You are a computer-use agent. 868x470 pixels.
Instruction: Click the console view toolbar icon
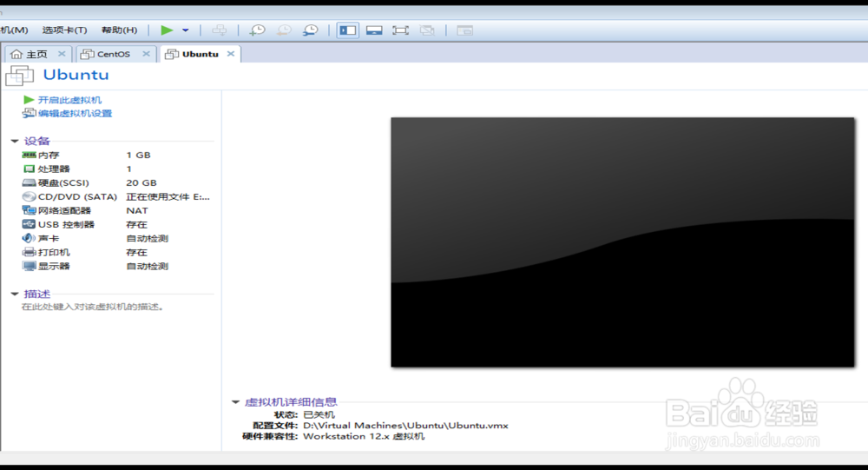(x=464, y=30)
